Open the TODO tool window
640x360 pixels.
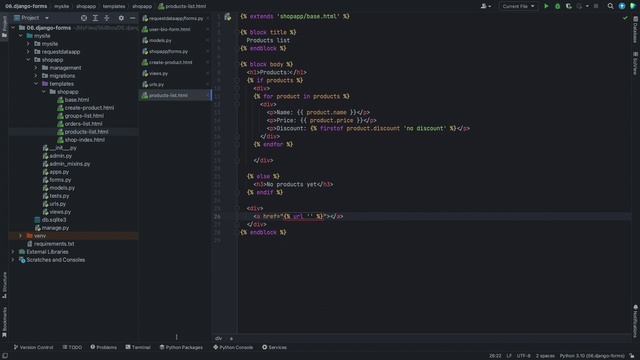72,347
